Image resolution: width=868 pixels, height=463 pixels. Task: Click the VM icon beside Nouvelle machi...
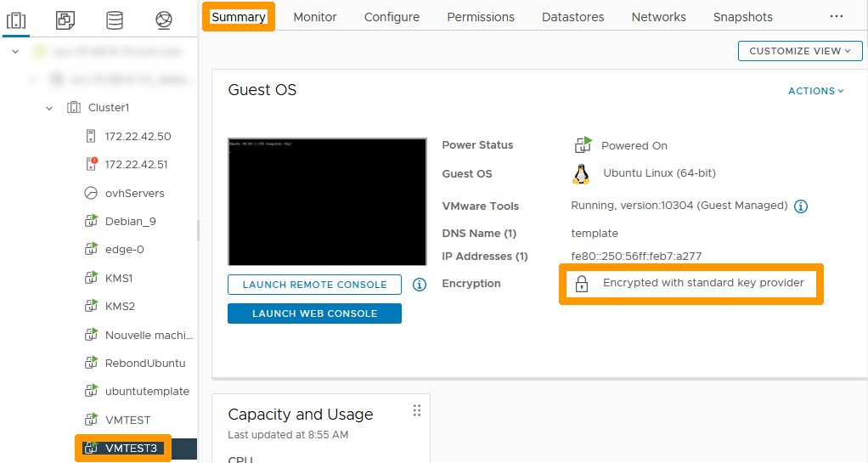(x=91, y=335)
